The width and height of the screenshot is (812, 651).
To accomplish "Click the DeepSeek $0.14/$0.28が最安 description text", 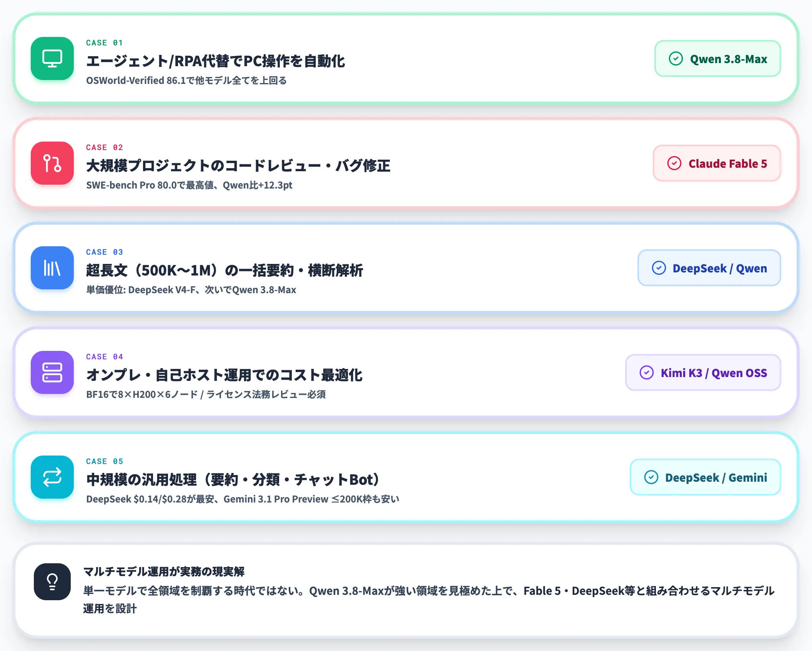I will click(243, 499).
